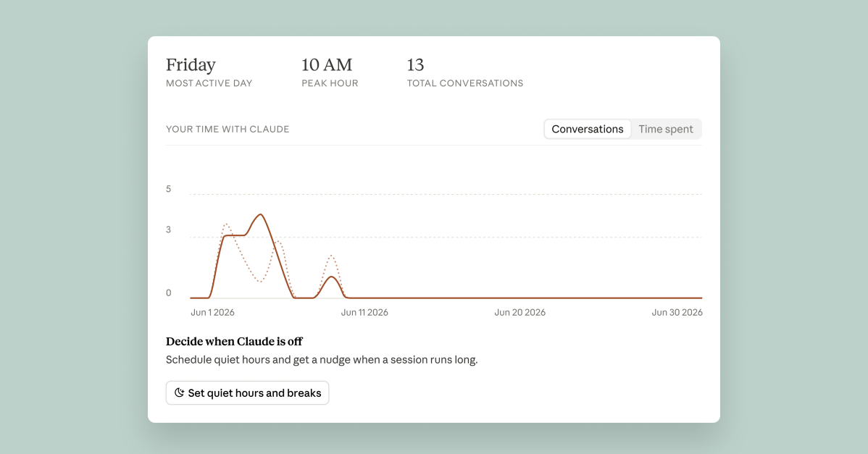This screenshot has height=454, width=868.
Task: Click the y-axis label 3
Action: pyautogui.click(x=169, y=230)
